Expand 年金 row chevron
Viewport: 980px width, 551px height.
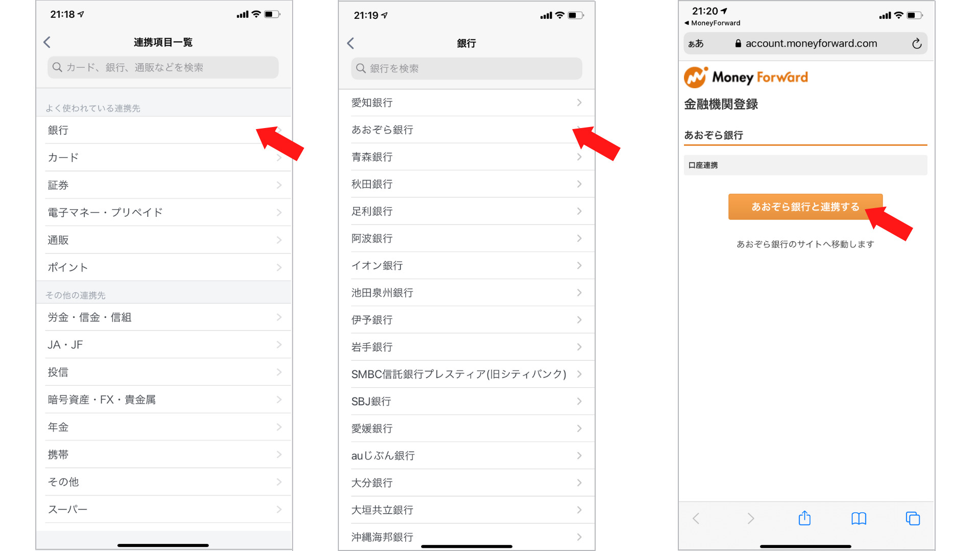[x=279, y=427]
